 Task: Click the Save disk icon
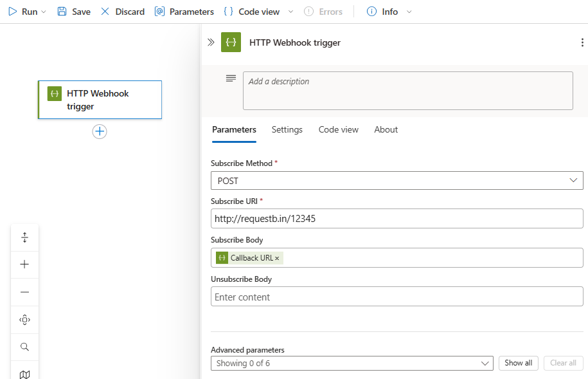(x=62, y=12)
